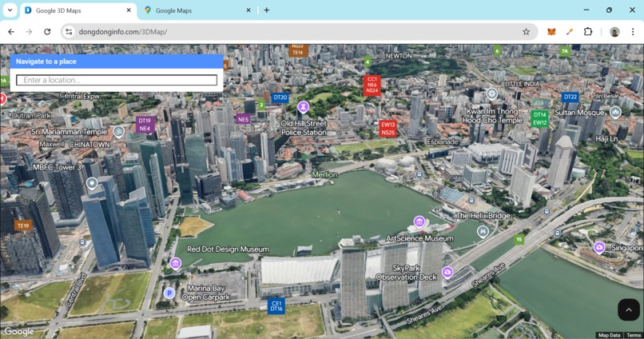Open the MetaMask fox extension

pos(551,32)
